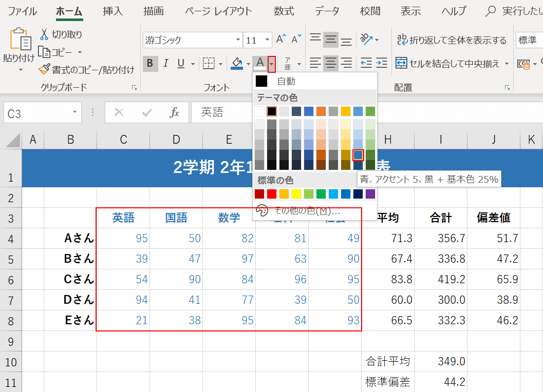Screen dimensions: 543x392
Task: Select row 6 header
Action: tap(11, 280)
